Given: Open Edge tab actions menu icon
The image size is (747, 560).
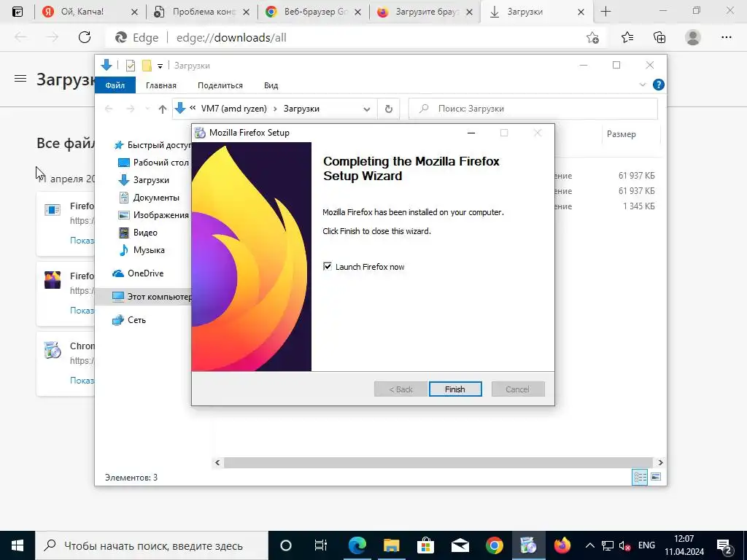Looking at the screenshot, I should coord(18,12).
